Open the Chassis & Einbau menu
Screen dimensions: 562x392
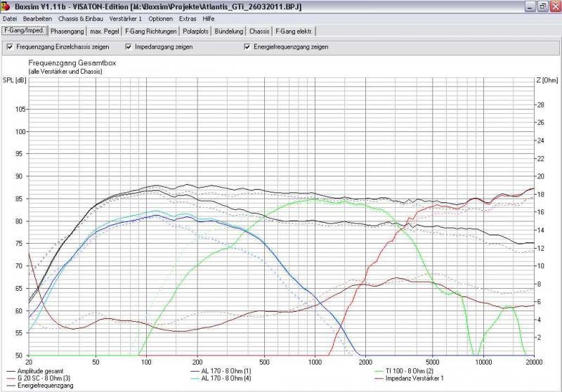pos(81,19)
